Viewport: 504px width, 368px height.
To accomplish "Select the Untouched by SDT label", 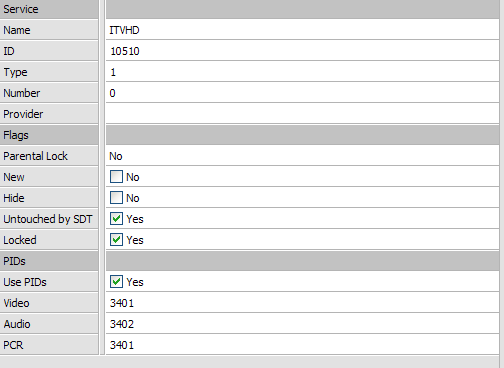I will (x=48, y=219).
